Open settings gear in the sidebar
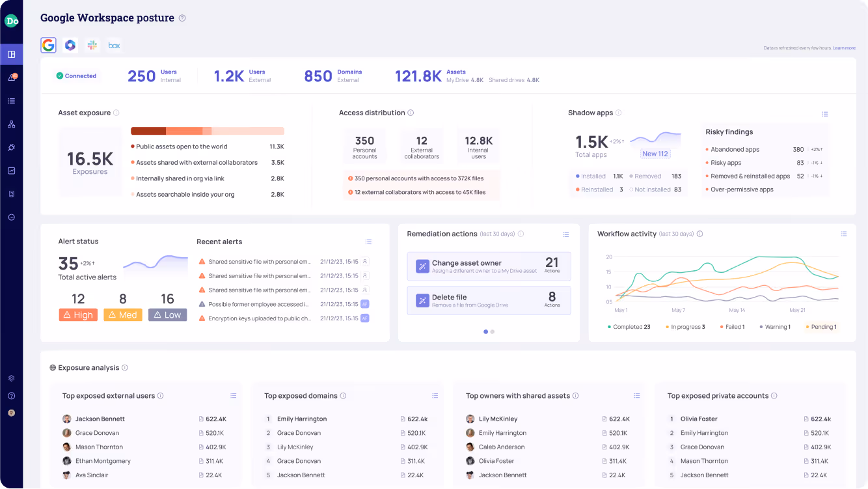Viewport: 868px width, 489px height. pyautogui.click(x=11, y=378)
